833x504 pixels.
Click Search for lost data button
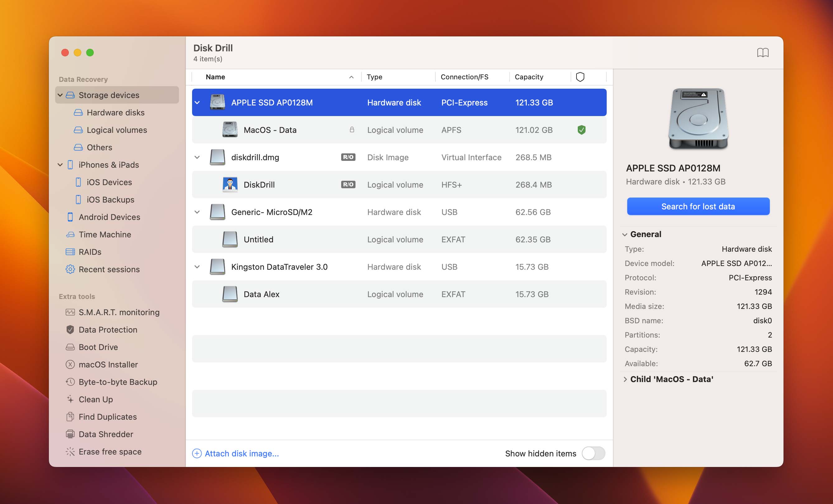[698, 206]
